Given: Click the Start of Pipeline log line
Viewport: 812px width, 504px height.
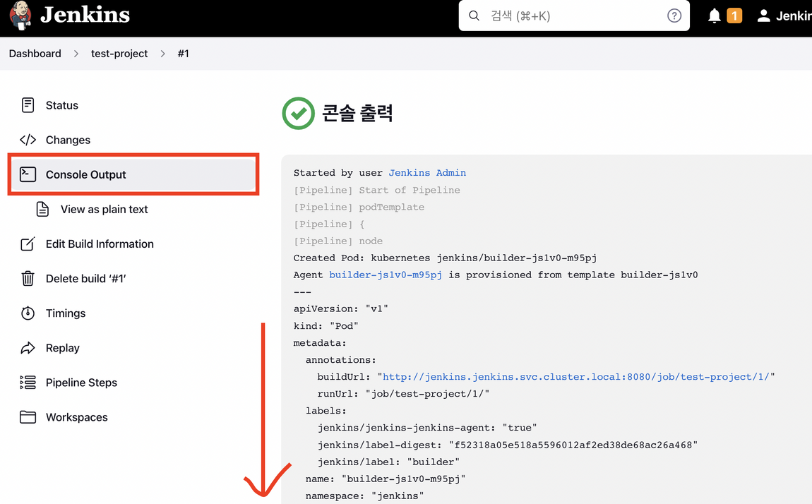Looking at the screenshot, I should 376,190.
